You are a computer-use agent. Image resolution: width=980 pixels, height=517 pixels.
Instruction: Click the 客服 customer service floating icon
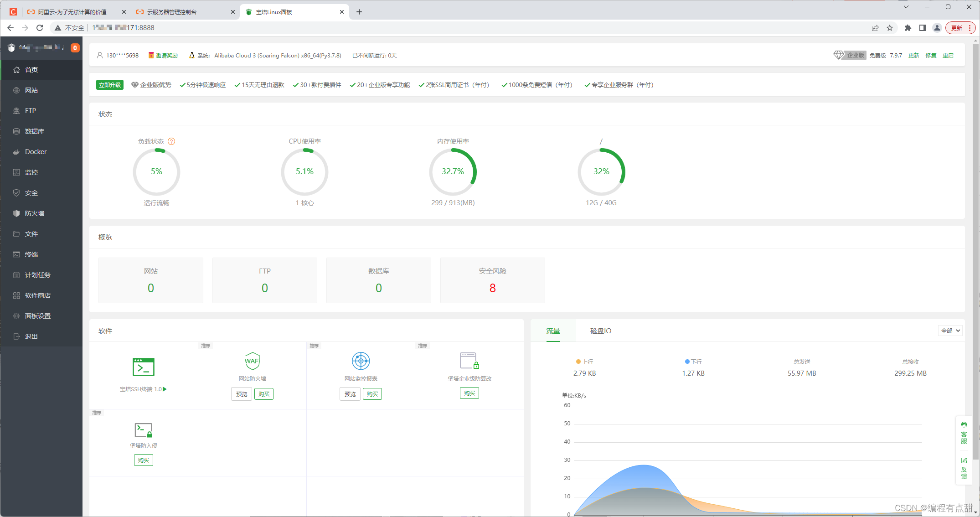tap(964, 433)
